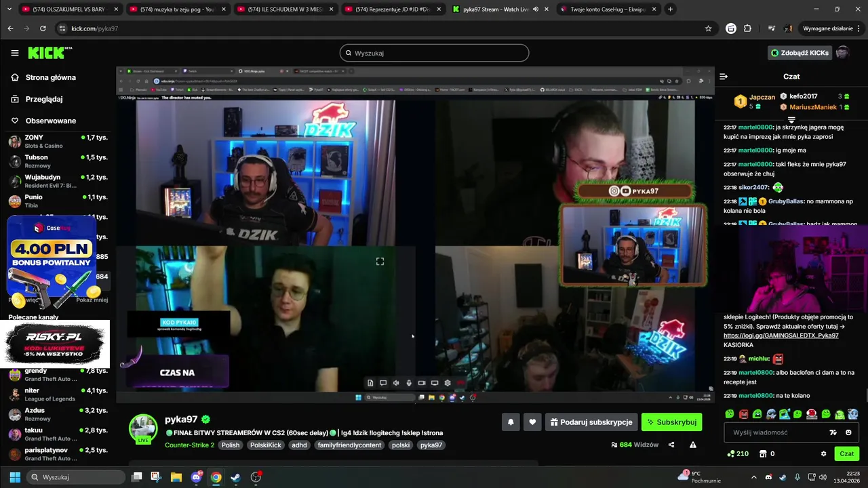Open Tubson channel in sidebar

[58, 161]
